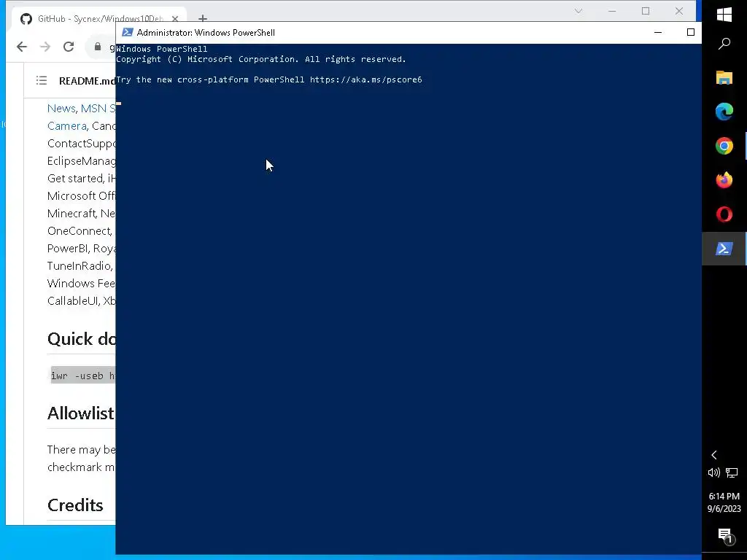Reload the Chrome page
The width and height of the screenshot is (747, 560).
coord(69,47)
